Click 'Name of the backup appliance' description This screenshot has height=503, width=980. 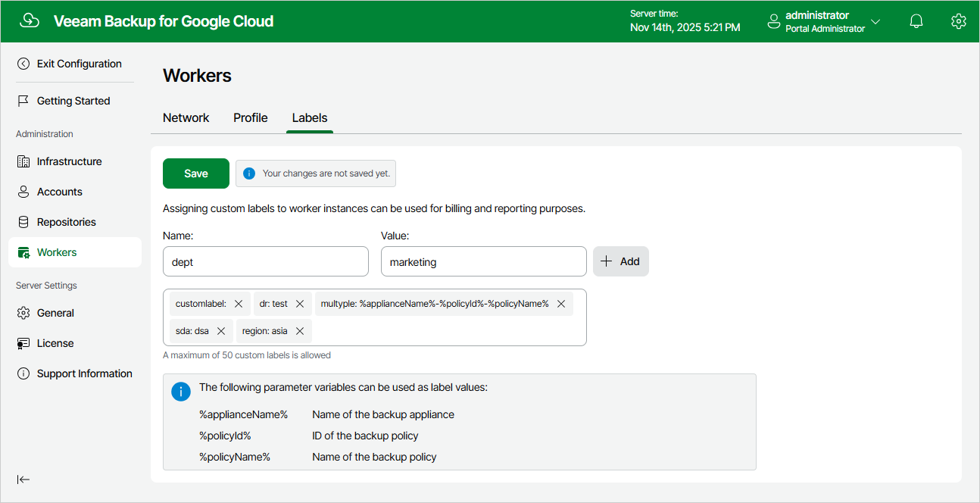point(383,414)
